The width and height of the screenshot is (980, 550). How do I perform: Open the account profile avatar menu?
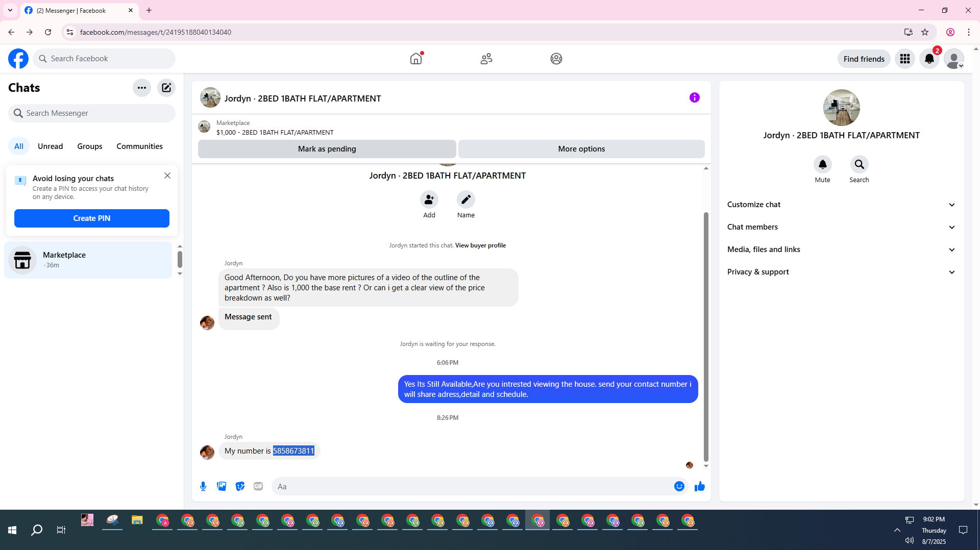953,59
